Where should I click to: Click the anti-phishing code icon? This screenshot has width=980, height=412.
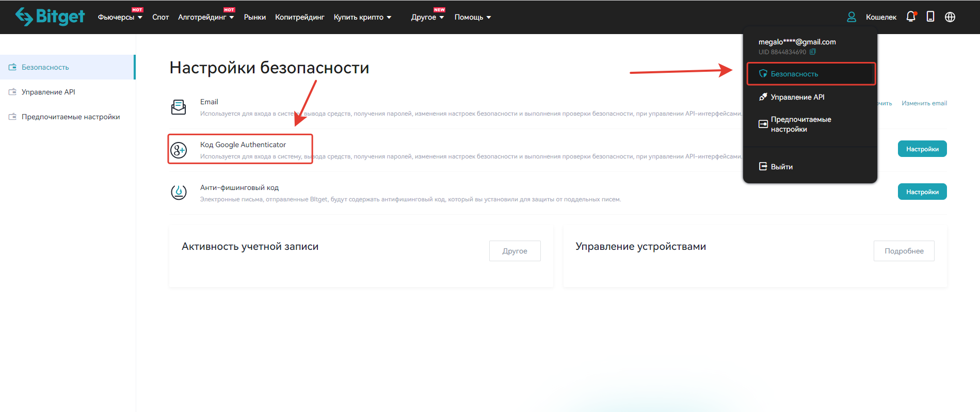click(x=179, y=193)
